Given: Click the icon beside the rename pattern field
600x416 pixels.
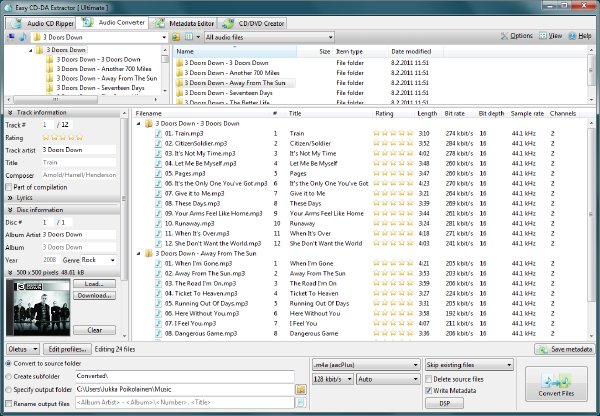Looking at the screenshot, I should 301,403.
